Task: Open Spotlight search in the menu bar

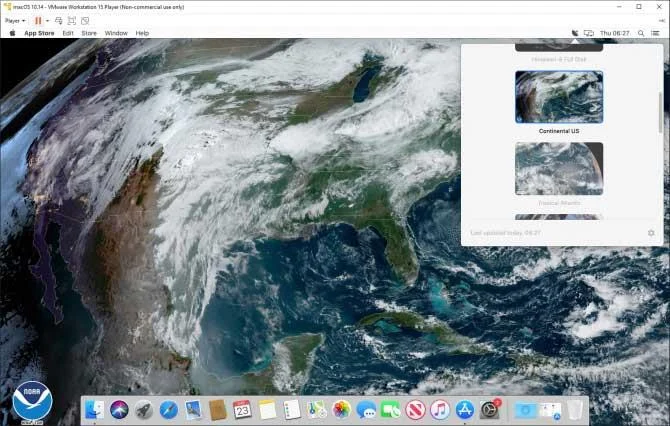Action: (x=641, y=33)
